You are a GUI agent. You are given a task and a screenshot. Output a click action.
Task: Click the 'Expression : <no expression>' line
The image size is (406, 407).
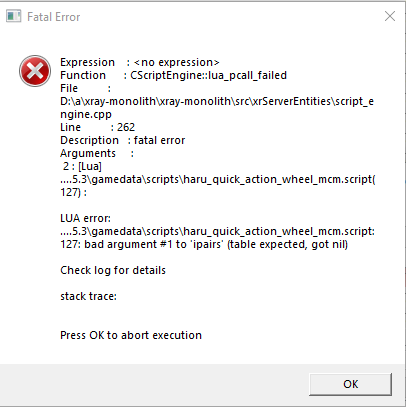click(140, 62)
